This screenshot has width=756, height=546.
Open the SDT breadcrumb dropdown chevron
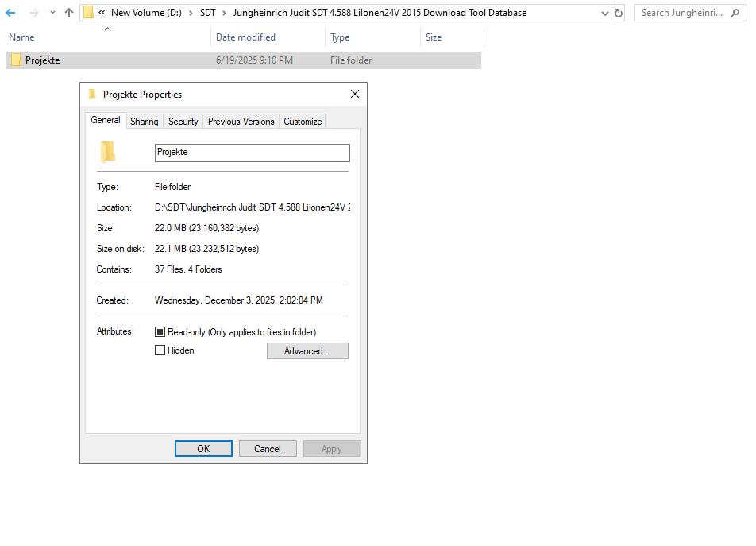click(225, 13)
